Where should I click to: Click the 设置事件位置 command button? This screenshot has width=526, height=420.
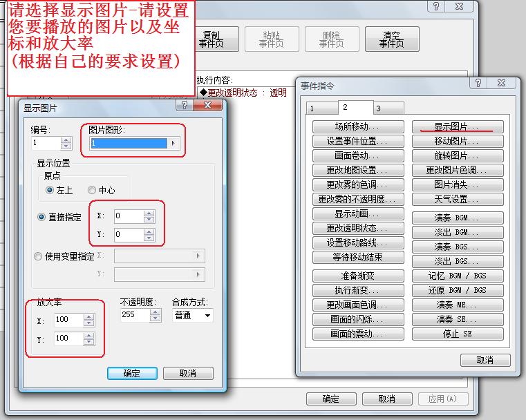[358, 141]
